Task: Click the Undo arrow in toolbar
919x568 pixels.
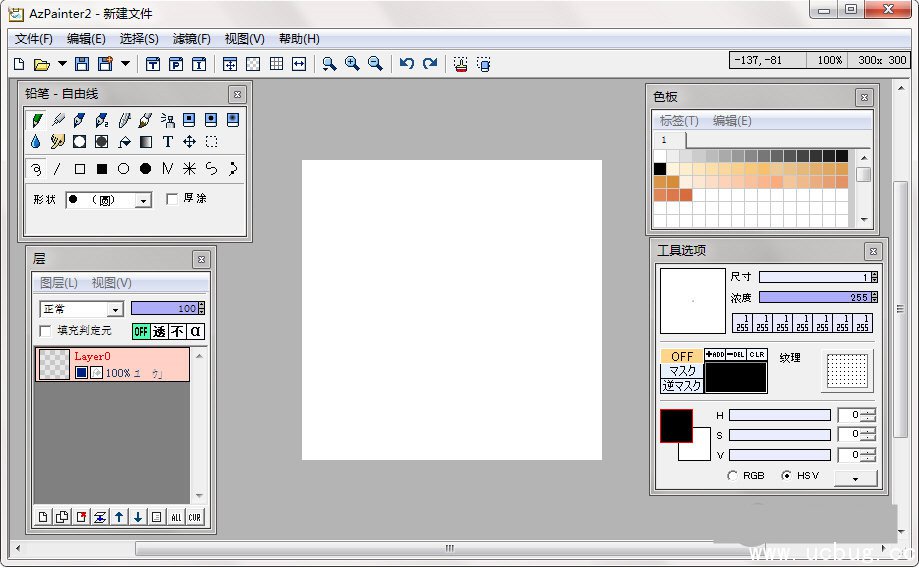Action: [x=406, y=64]
